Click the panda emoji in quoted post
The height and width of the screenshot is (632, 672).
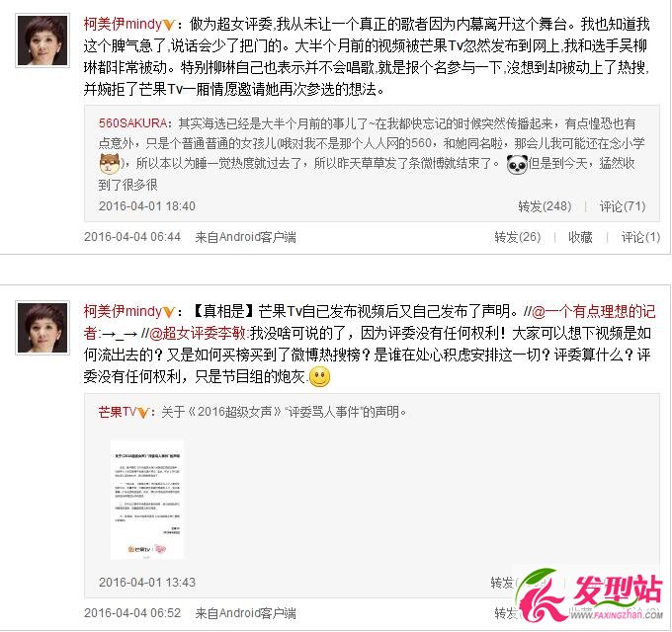pyautogui.click(x=517, y=165)
